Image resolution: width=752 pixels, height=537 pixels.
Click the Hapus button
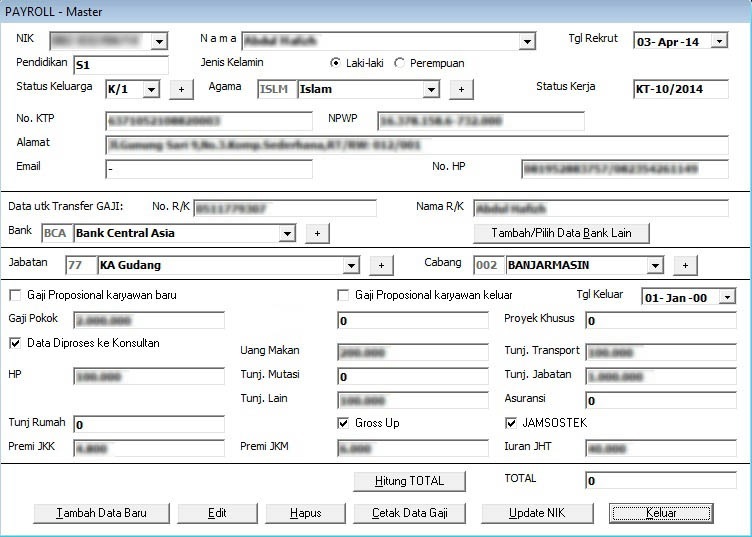(306, 513)
